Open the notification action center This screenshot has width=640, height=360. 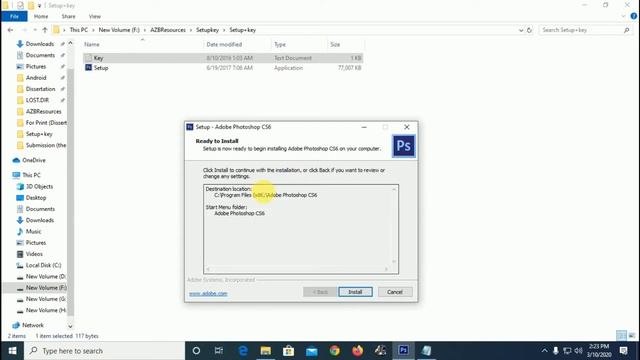coord(623,351)
